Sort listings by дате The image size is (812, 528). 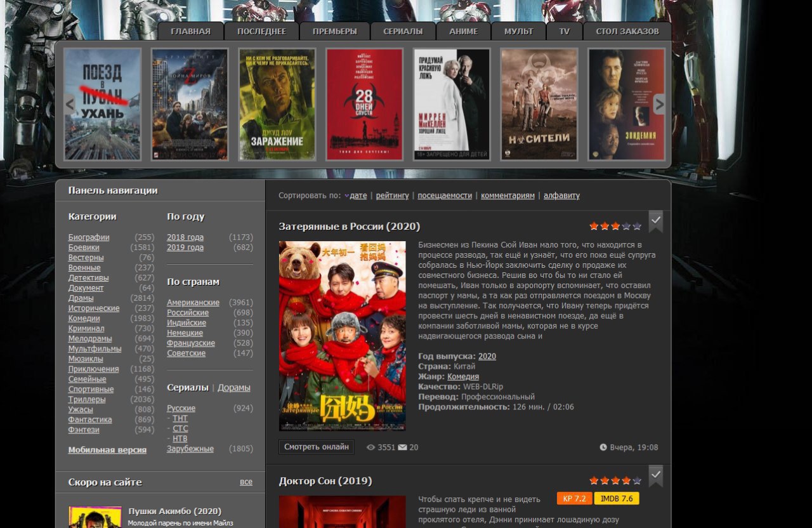coord(358,195)
